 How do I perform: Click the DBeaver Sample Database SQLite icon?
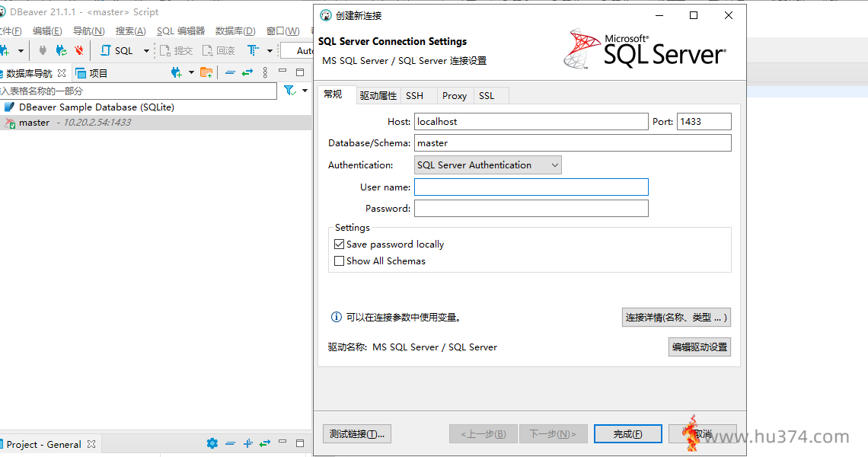9,107
